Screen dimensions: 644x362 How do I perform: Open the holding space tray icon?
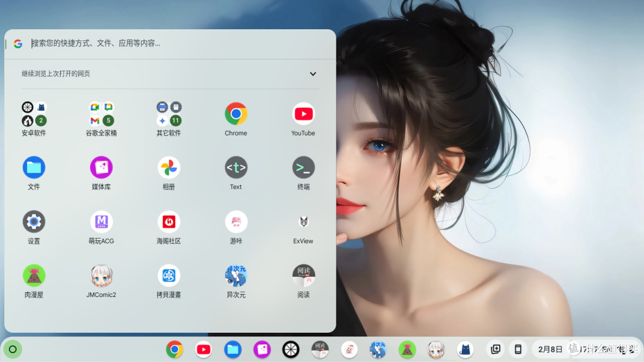coord(496,349)
